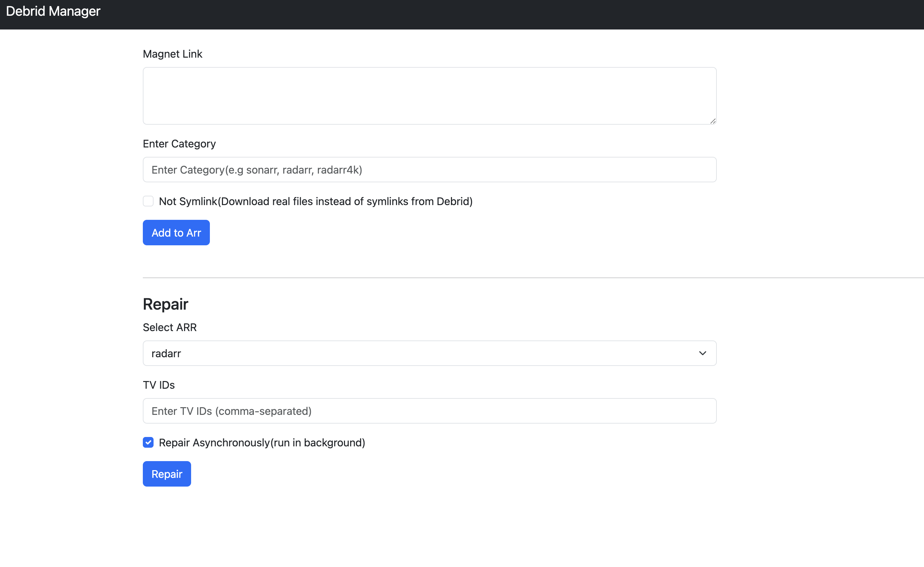Focus the Magnet Link text area
The image size is (924, 567).
(429, 96)
